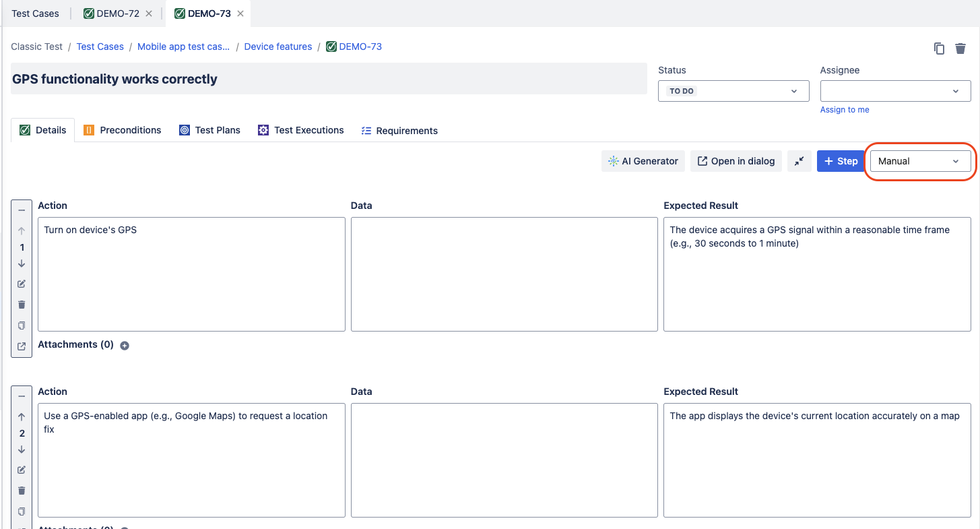Duplicate step 1 with its copy icon
Screen dimensions: 980x529
22,325
